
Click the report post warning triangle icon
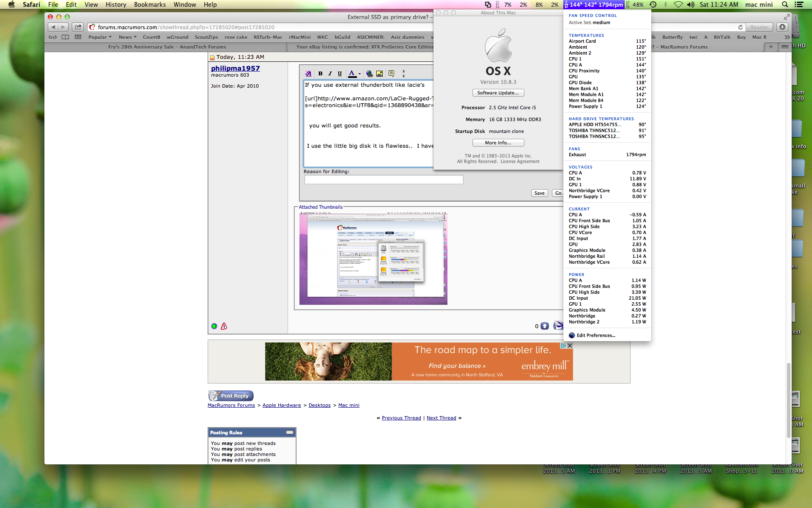(224, 326)
